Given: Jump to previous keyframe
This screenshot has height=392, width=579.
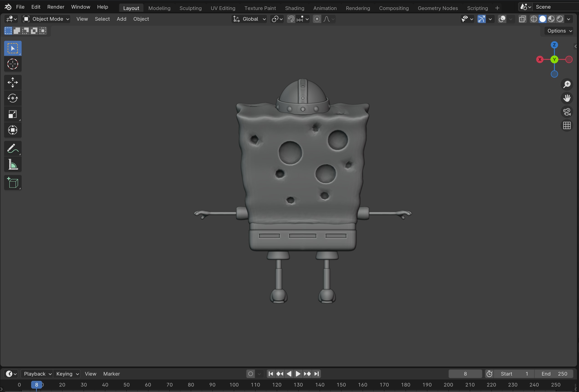Looking at the screenshot, I should point(280,374).
